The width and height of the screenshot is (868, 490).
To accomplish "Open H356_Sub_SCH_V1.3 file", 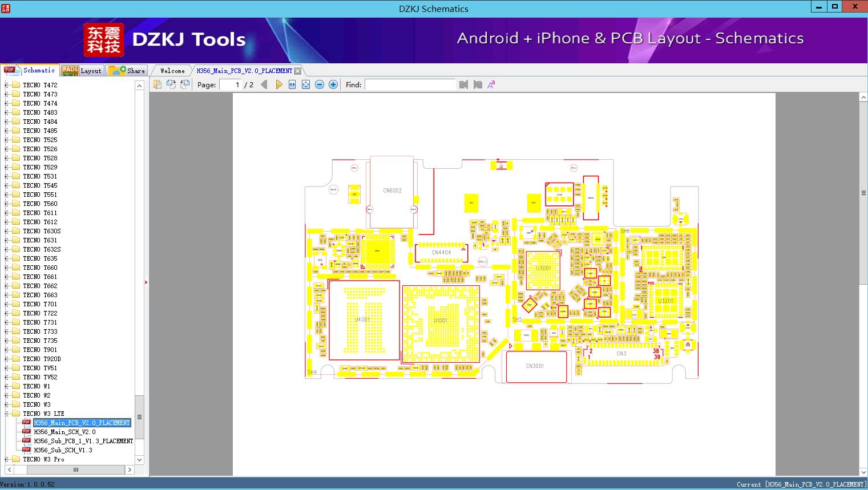I will [x=63, y=450].
